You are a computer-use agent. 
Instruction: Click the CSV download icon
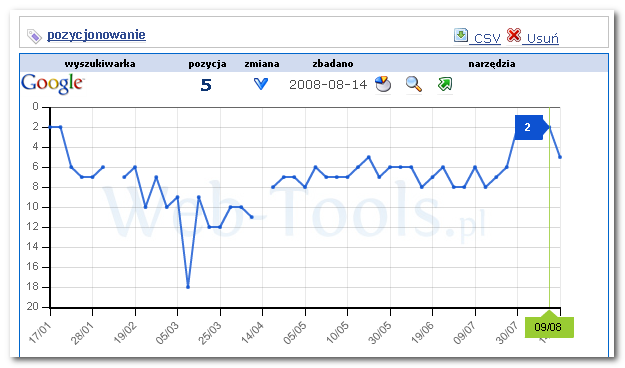click(461, 35)
